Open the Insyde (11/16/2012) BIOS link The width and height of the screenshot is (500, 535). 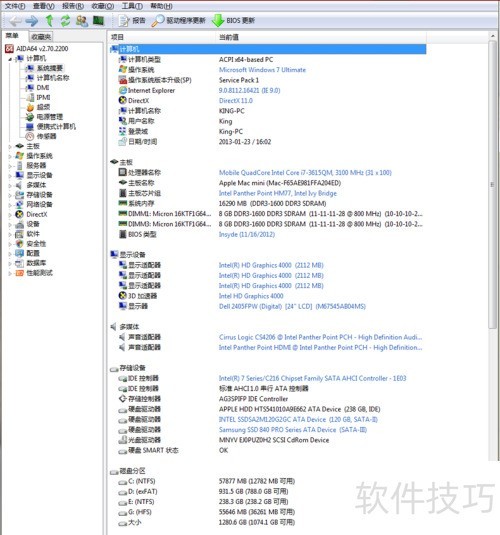pyautogui.click(x=246, y=234)
